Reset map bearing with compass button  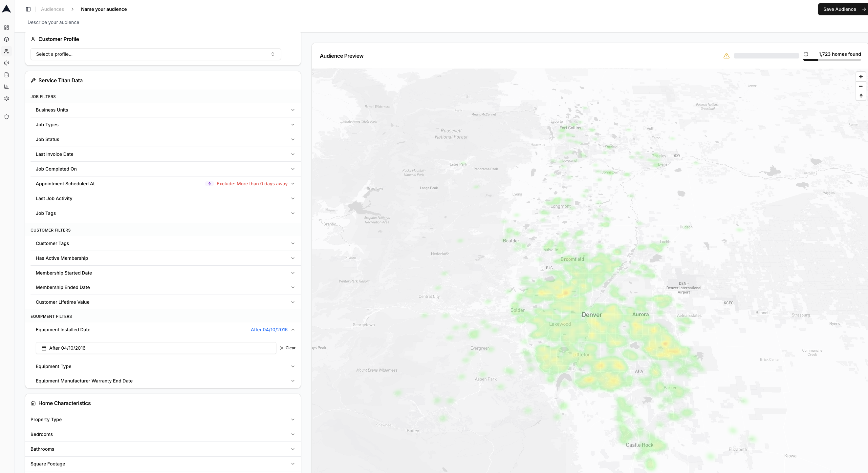860,95
